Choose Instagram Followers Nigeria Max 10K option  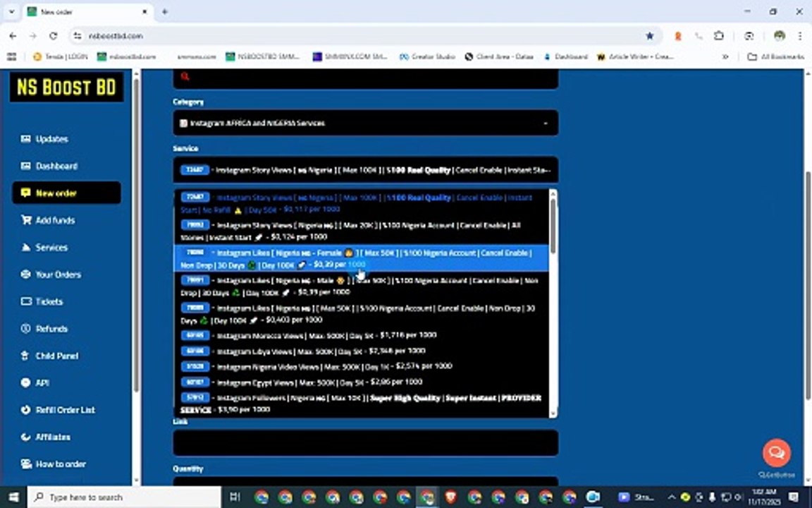[362, 404]
